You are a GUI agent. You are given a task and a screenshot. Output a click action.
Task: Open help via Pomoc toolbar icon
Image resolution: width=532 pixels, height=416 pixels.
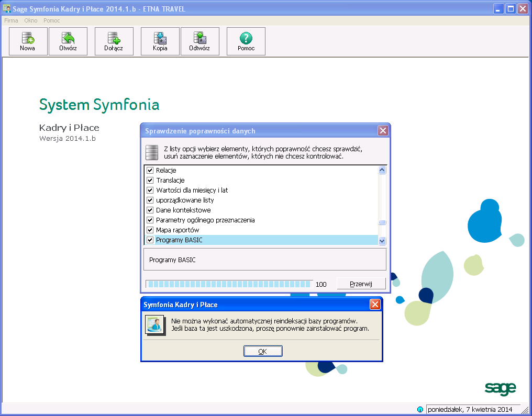point(246,41)
